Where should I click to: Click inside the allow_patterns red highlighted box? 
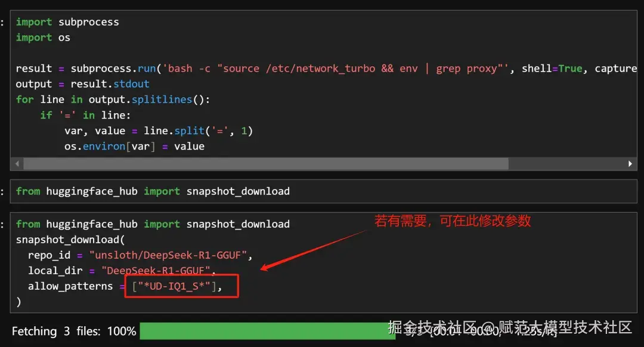(x=181, y=286)
